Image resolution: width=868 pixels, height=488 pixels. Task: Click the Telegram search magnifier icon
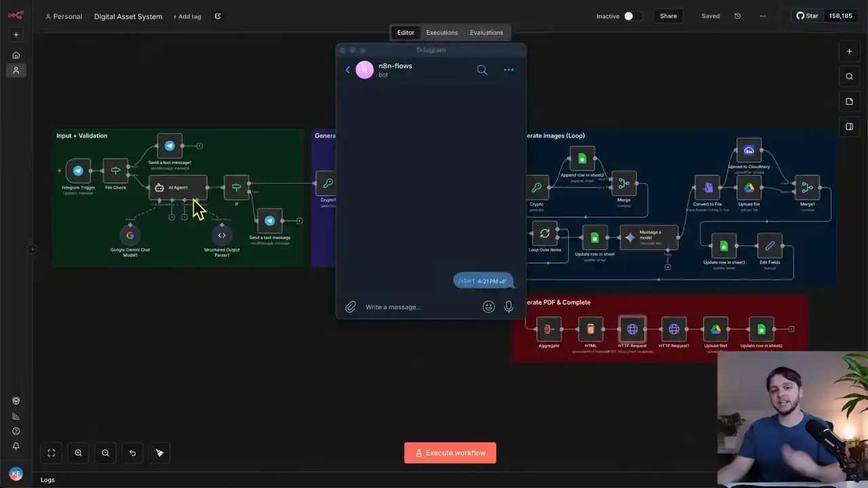[x=482, y=70]
